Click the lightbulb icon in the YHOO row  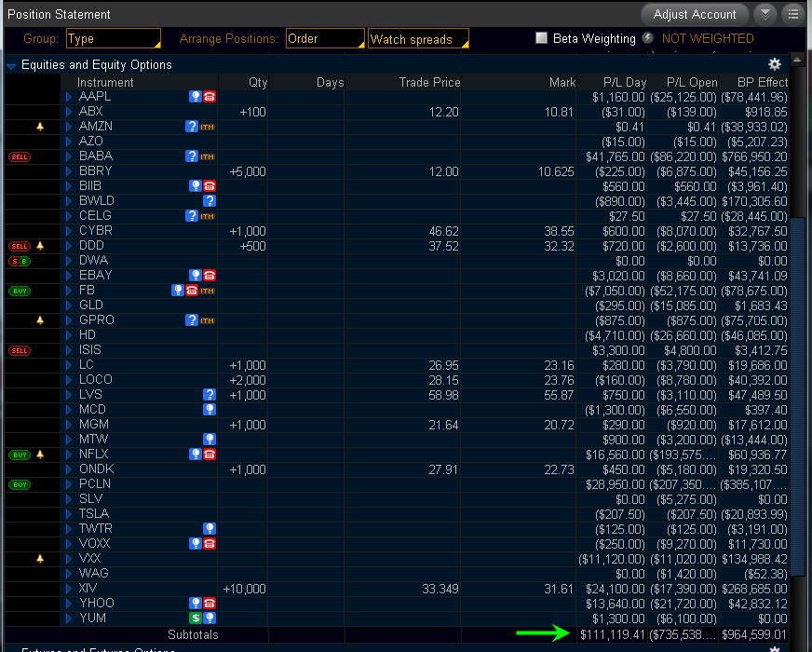[x=196, y=604]
